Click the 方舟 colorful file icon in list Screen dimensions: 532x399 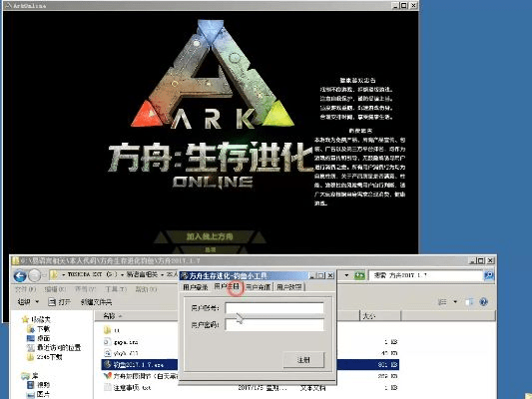click(107, 376)
